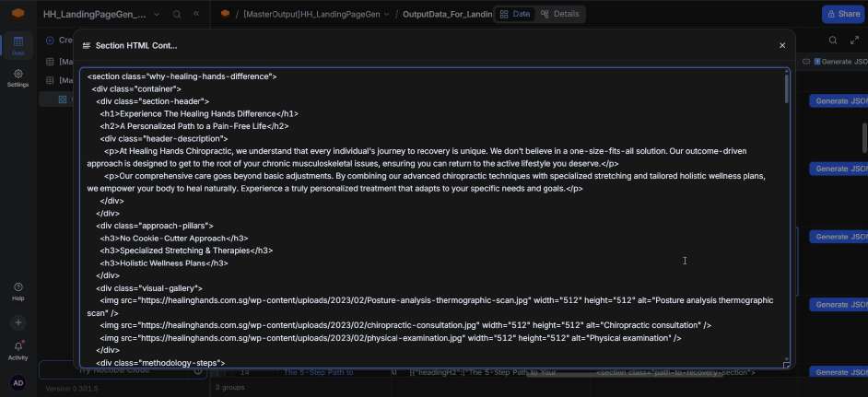Image resolution: width=868 pixels, height=397 pixels.
Task: Click the Section HTML Content field icon
Action: [87, 45]
